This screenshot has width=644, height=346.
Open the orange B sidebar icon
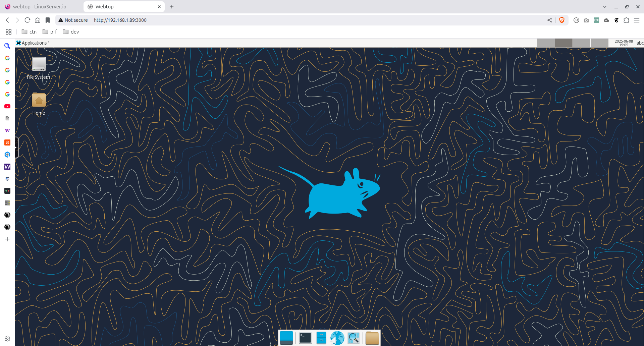[7, 142]
